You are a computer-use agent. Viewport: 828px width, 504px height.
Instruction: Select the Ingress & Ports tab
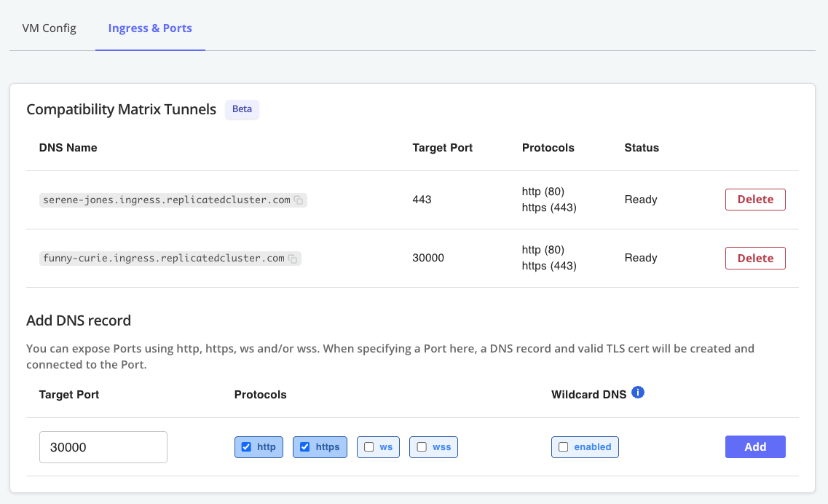(150, 28)
